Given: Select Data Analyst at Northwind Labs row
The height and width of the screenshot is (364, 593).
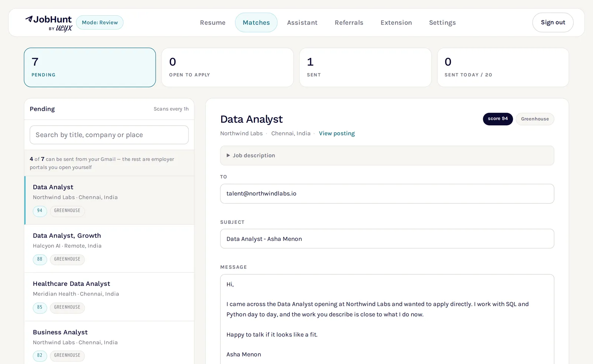Looking at the screenshot, I should click(109, 200).
